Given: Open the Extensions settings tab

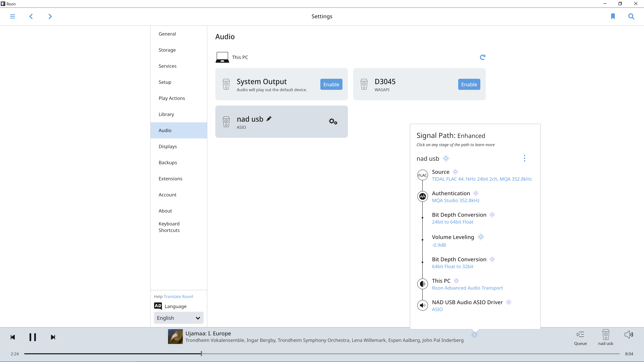Looking at the screenshot, I should point(170,179).
